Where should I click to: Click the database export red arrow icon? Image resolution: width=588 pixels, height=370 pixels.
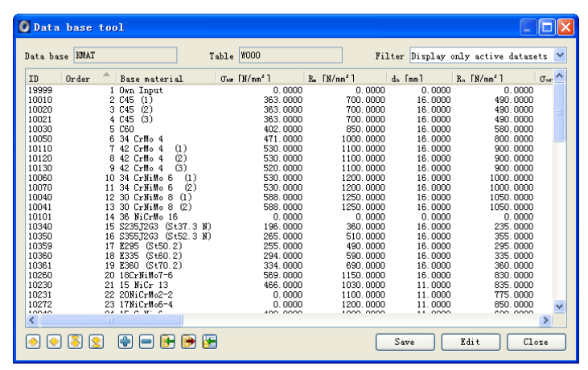tap(188, 342)
